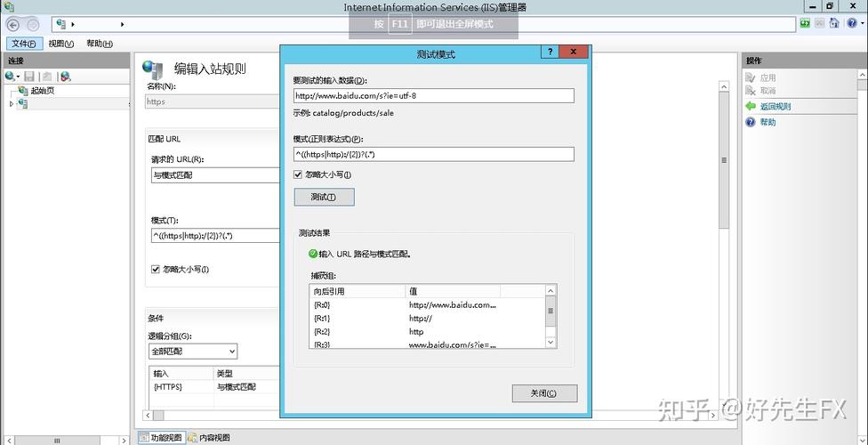The width and height of the screenshot is (868, 445).
Task: Click the horizontal scrollbar left arrow in main page
Action: 148,415
